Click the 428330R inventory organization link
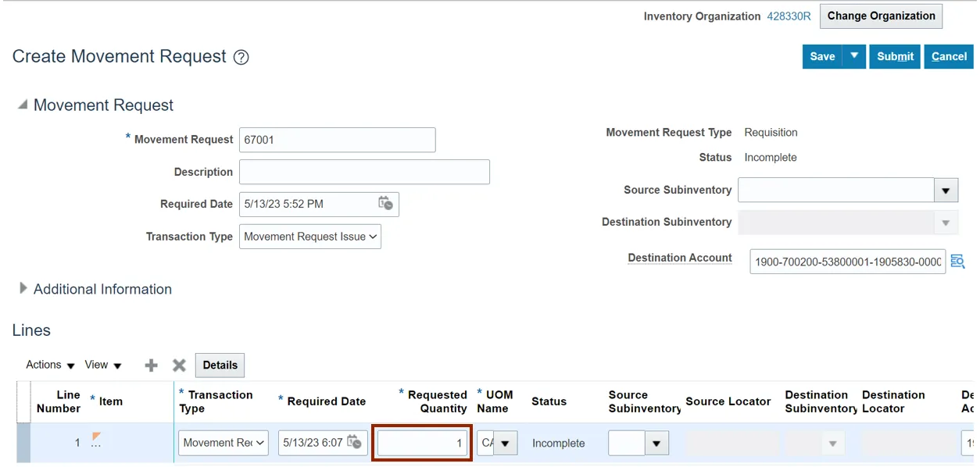This screenshot has height=467, width=980. [789, 16]
